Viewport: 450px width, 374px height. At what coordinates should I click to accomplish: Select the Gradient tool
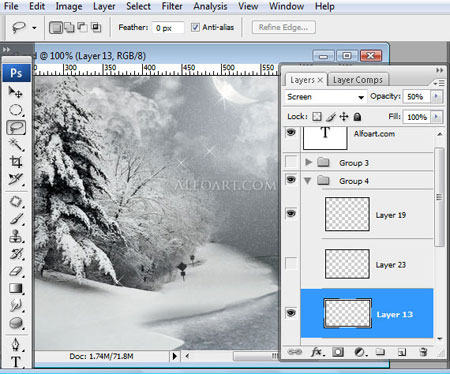coord(15,288)
